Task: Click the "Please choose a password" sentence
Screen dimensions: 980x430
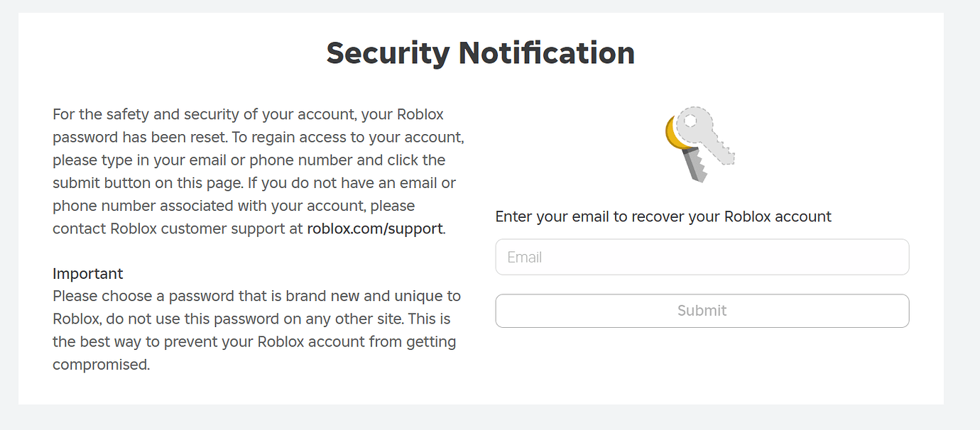Action: (178, 296)
